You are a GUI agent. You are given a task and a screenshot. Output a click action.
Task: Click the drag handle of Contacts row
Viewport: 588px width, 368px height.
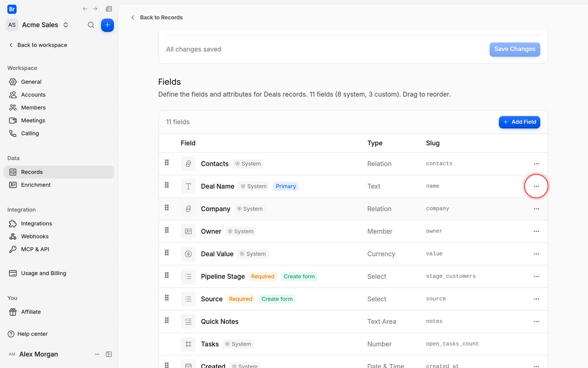coord(167,162)
